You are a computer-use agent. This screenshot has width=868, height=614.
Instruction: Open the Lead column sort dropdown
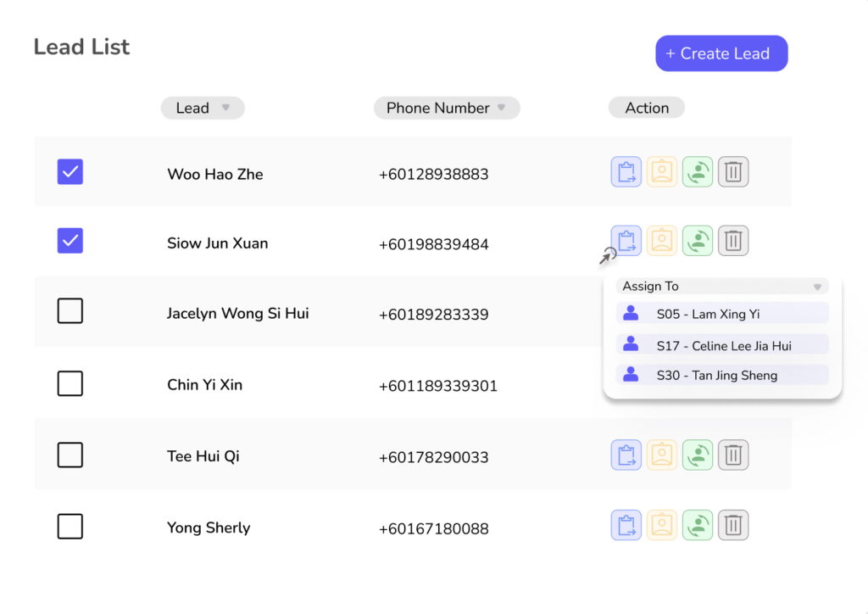(225, 108)
